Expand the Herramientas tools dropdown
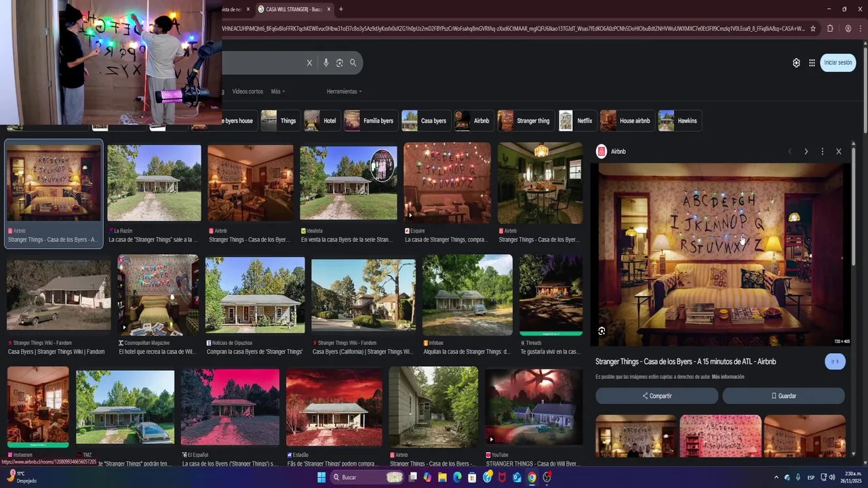 tap(344, 91)
